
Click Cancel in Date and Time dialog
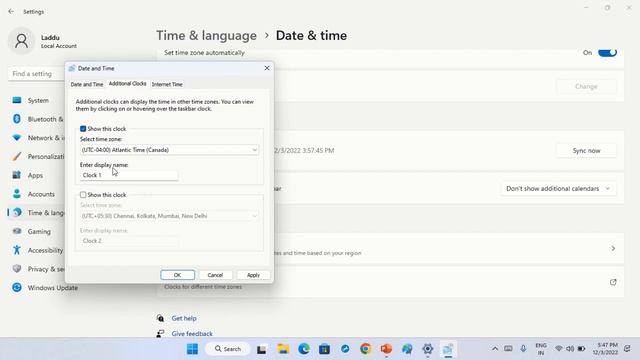(215, 275)
